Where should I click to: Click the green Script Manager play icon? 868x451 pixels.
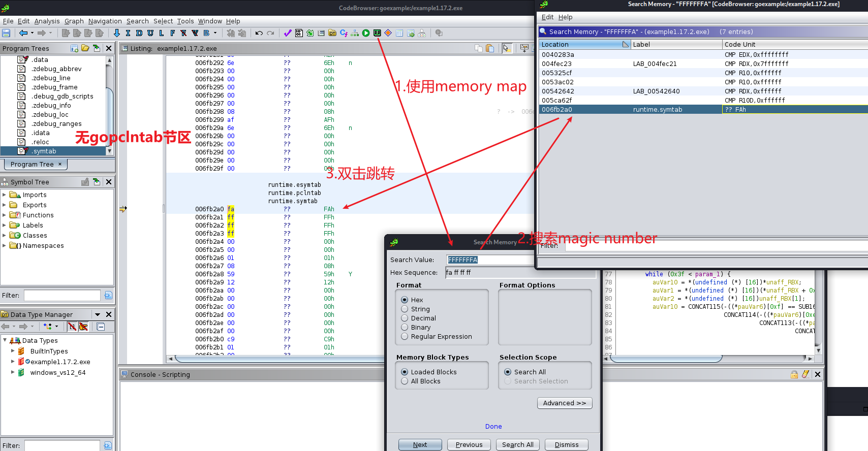(x=366, y=33)
